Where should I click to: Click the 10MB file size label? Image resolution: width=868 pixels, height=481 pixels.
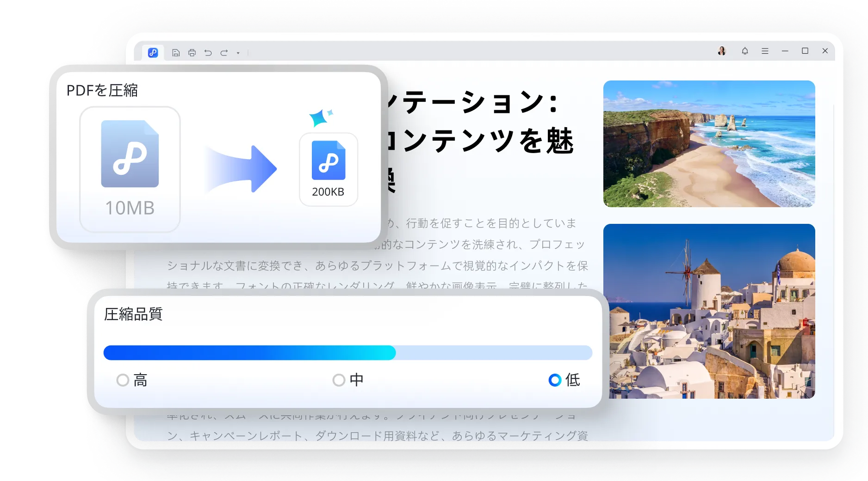point(130,208)
